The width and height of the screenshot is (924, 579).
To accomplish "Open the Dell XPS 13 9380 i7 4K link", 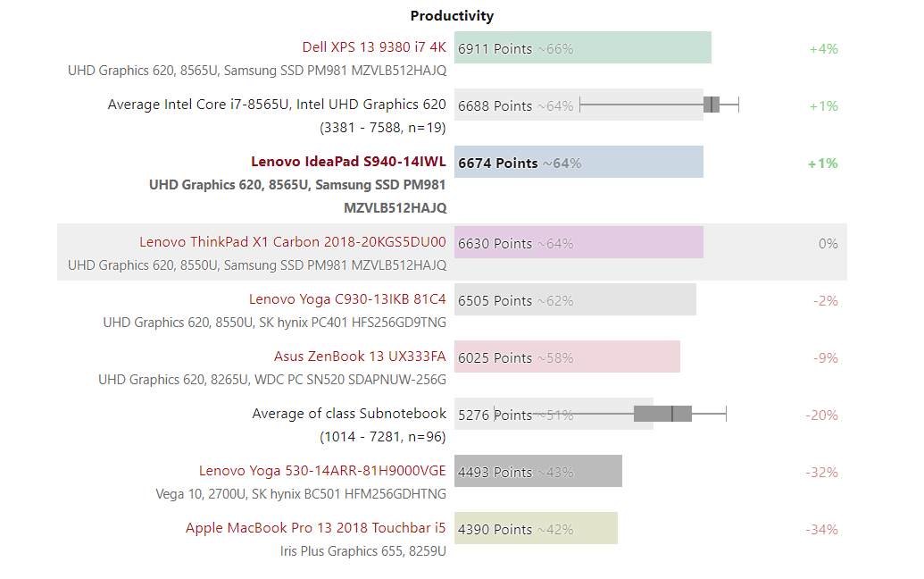I will click(373, 47).
